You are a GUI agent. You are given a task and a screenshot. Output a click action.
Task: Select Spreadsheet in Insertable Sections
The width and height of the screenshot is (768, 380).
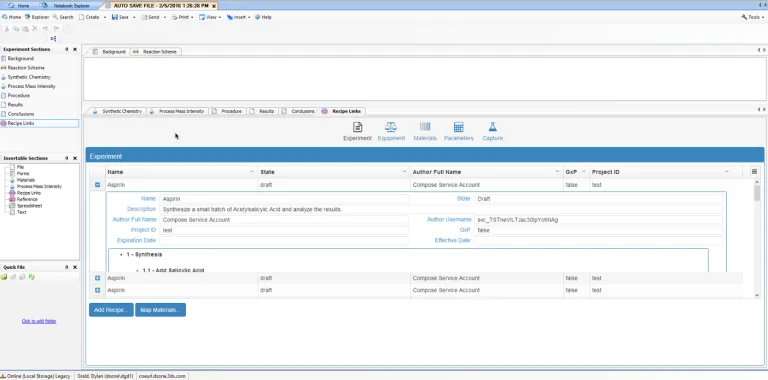[29, 206]
